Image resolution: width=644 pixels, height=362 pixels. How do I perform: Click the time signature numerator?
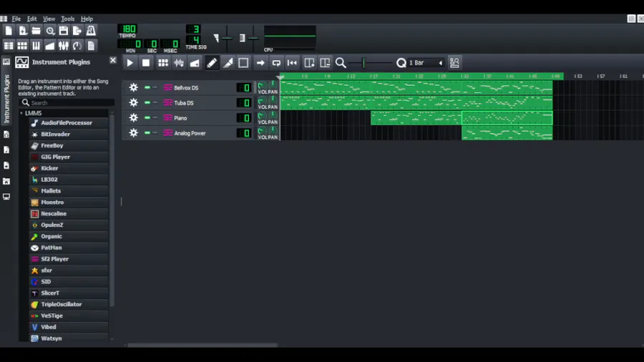193,29
